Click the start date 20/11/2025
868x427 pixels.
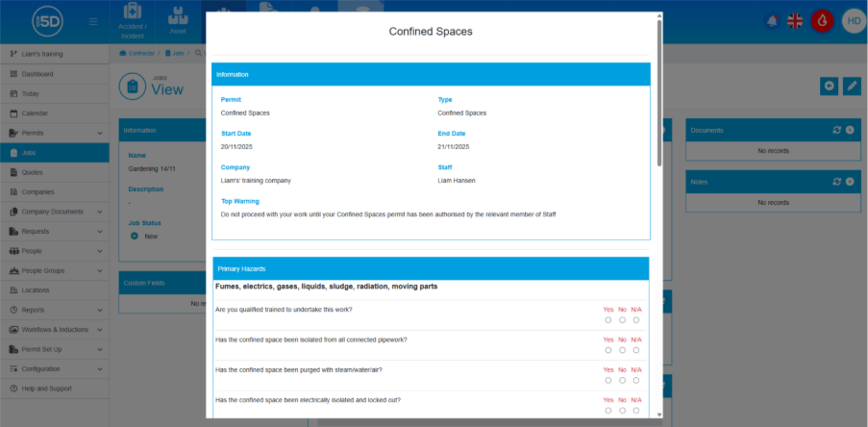236,147
